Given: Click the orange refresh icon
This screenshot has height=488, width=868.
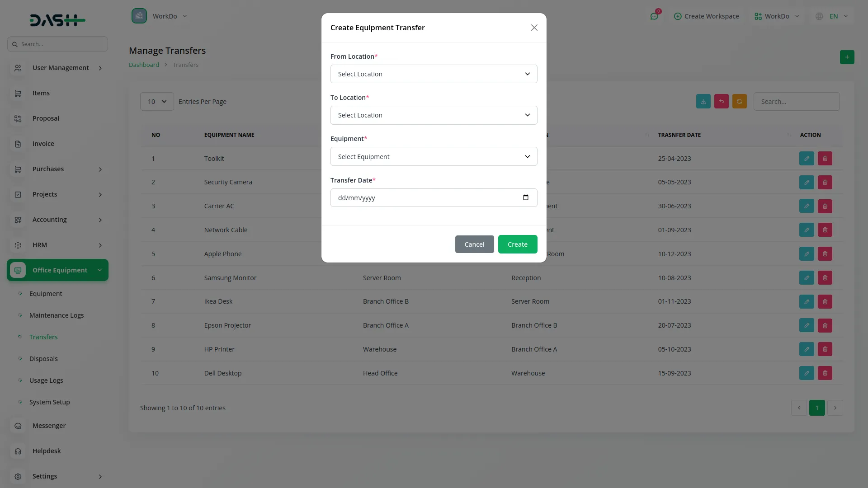Looking at the screenshot, I should 739,102.
